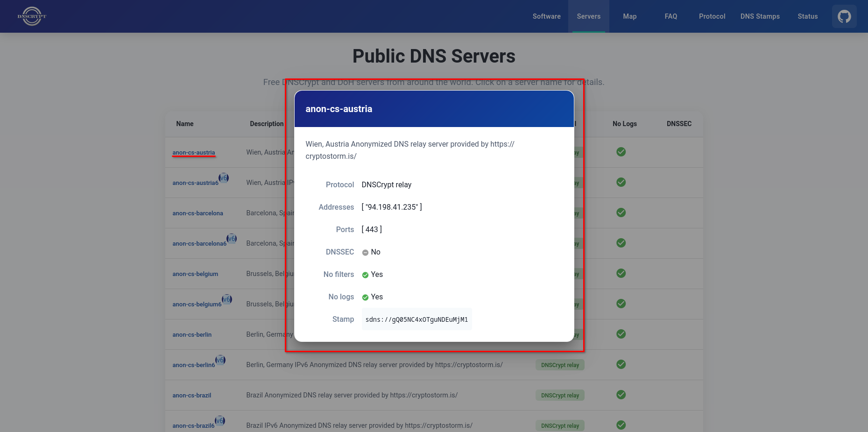Viewport: 868px width, 432px height.
Task: Click the green No filters check icon
Action: coord(365,275)
